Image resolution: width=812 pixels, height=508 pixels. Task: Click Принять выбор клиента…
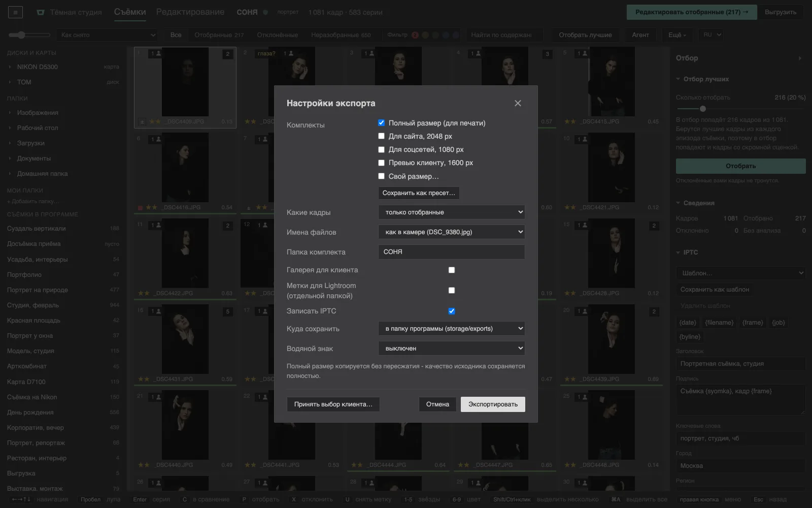click(333, 404)
